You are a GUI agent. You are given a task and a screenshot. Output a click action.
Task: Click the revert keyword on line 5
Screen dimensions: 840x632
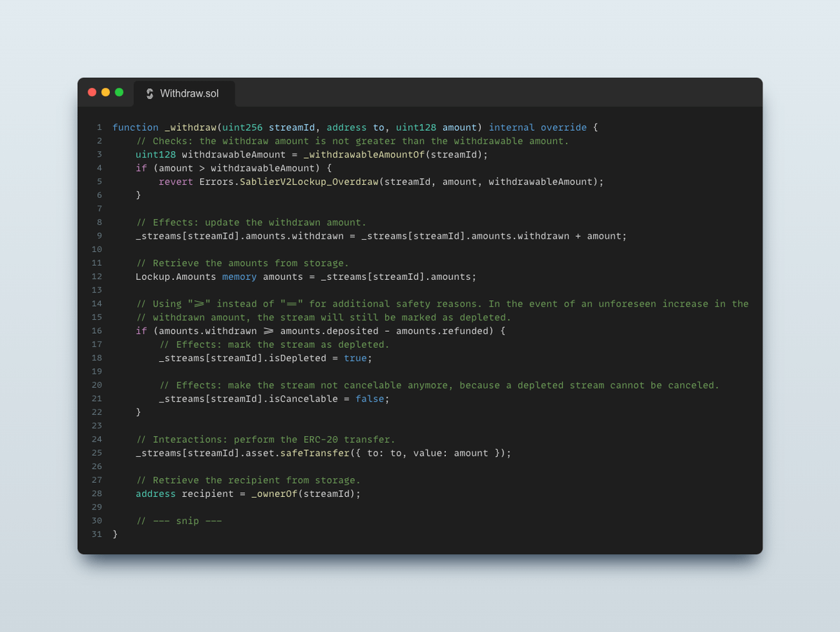pos(176,182)
